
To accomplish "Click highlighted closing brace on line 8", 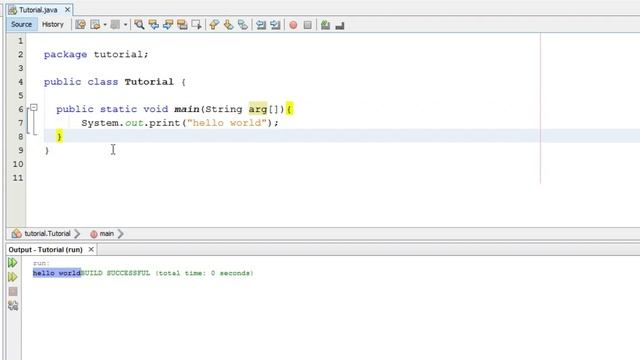I will [x=60, y=136].
